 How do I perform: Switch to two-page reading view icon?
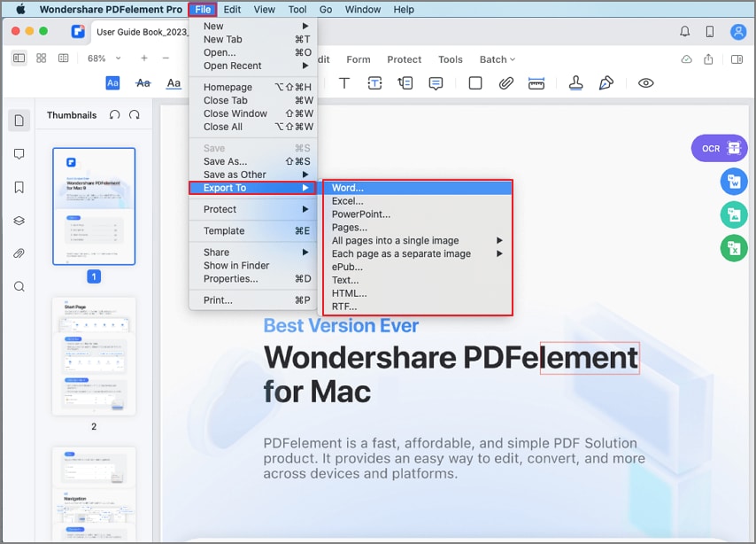[x=63, y=58]
